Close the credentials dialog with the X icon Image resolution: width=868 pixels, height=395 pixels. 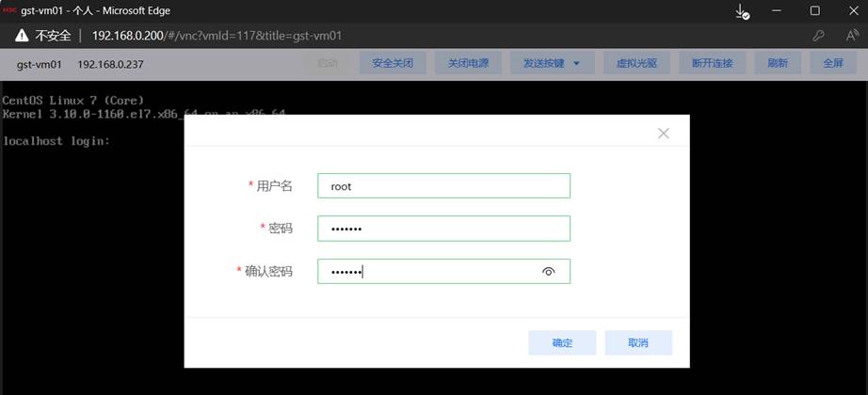tap(664, 134)
